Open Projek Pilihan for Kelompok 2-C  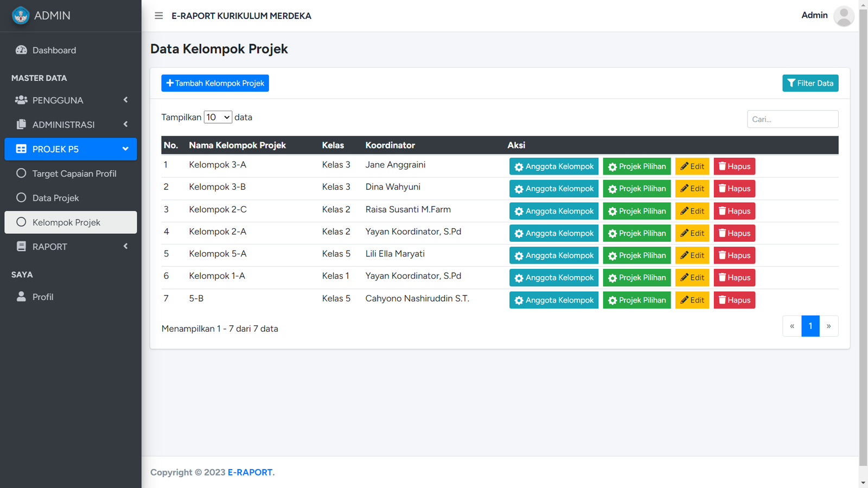pos(636,211)
